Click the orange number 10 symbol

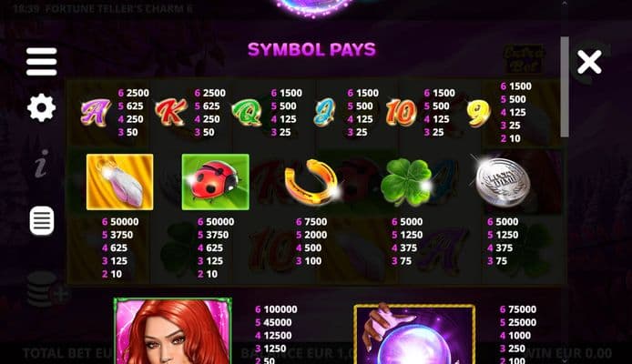pos(401,112)
